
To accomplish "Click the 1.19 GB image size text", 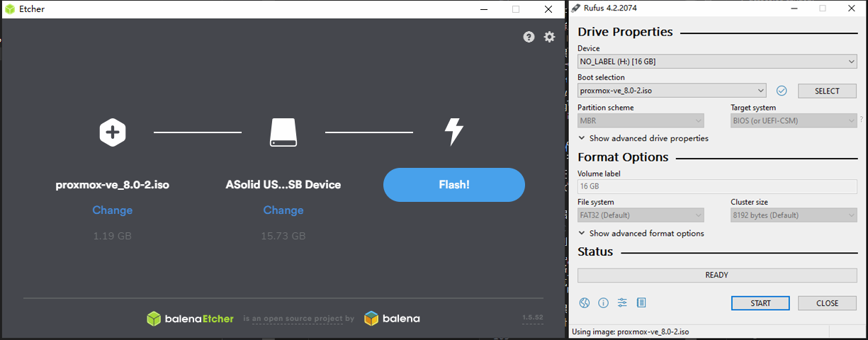I will (113, 235).
